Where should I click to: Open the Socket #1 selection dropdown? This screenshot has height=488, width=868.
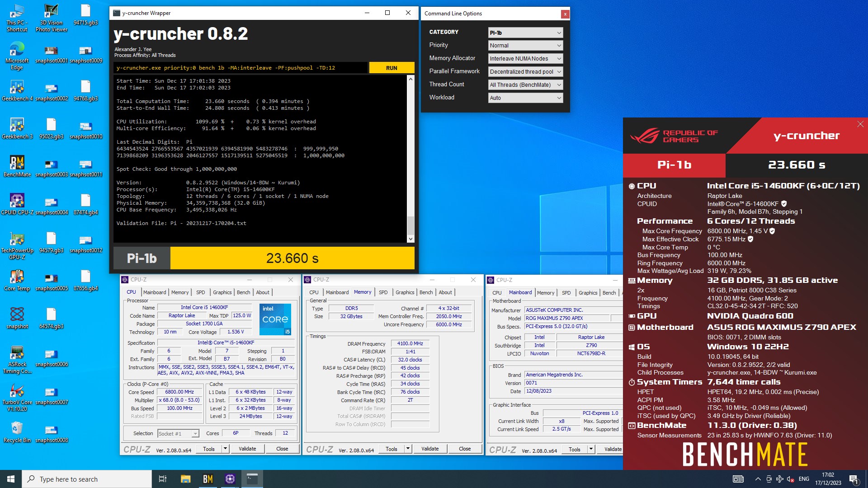[178, 434]
